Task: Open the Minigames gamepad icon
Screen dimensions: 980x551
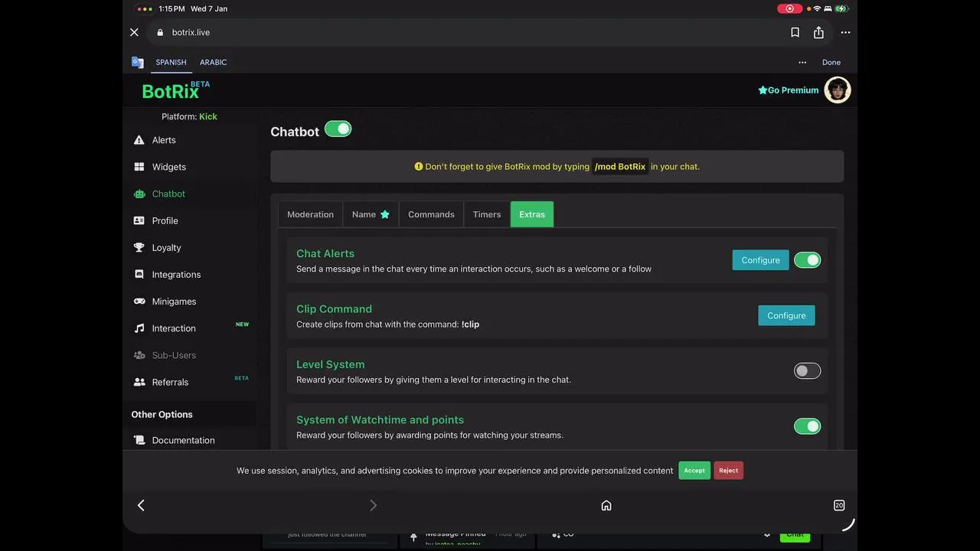Action: [139, 302]
